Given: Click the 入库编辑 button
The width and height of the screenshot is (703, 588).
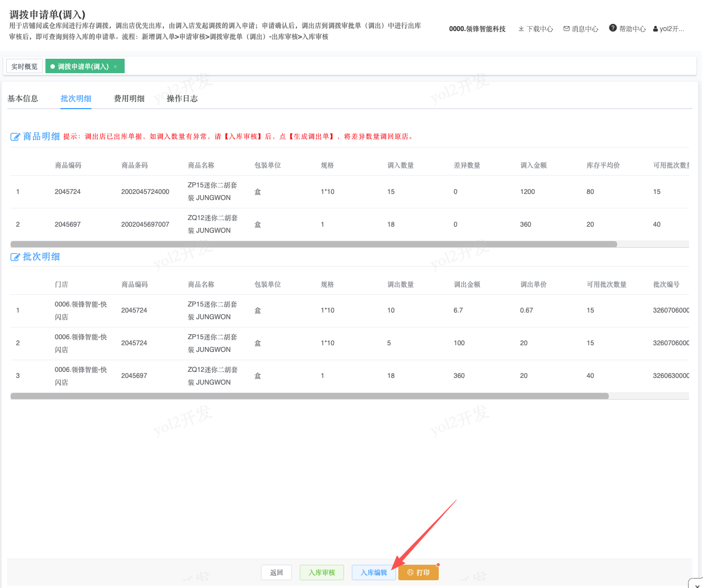Looking at the screenshot, I should coord(374,572).
